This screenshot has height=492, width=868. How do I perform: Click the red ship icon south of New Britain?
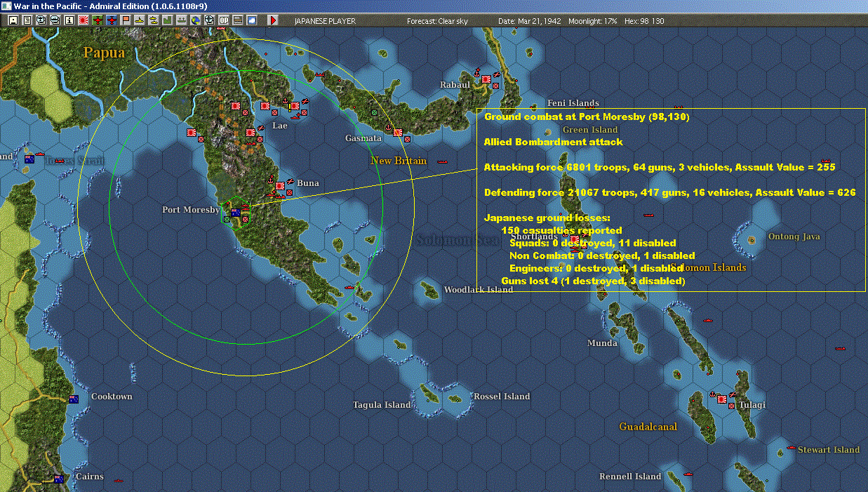click(x=442, y=161)
